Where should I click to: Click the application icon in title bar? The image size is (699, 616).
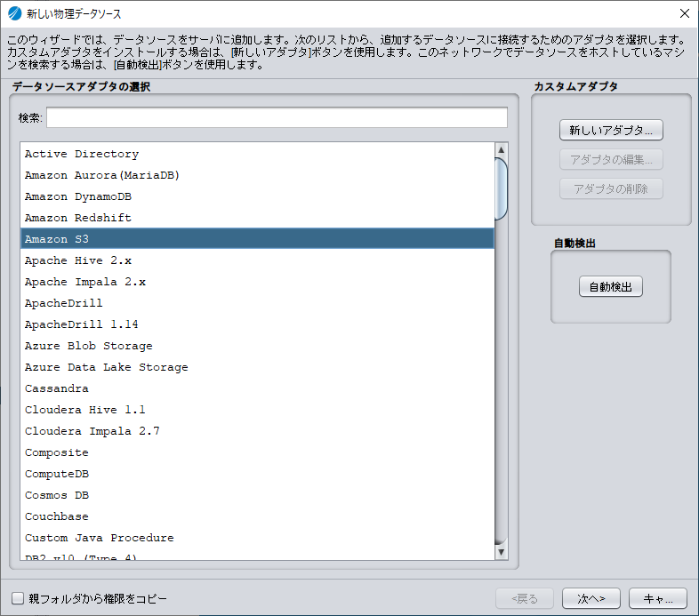pyautogui.click(x=15, y=13)
